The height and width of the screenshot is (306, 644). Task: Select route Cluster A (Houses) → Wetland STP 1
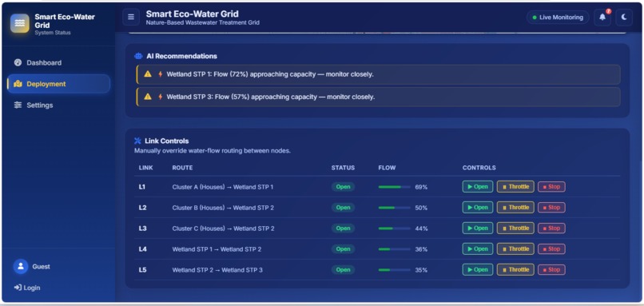(223, 187)
